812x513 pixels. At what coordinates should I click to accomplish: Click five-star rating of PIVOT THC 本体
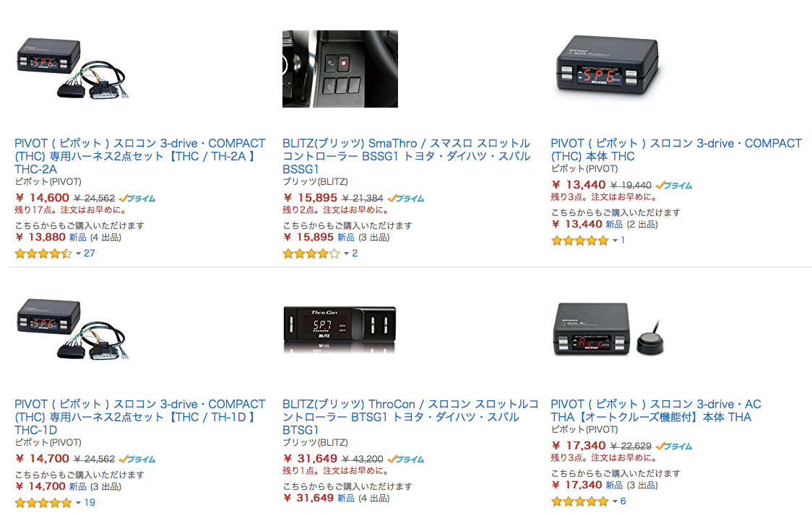pyautogui.click(x=580, y=241)
